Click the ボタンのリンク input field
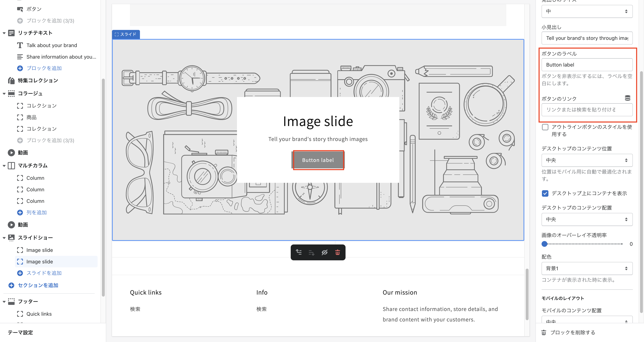Screen dimensions: 644x342 tap(587, 109)
